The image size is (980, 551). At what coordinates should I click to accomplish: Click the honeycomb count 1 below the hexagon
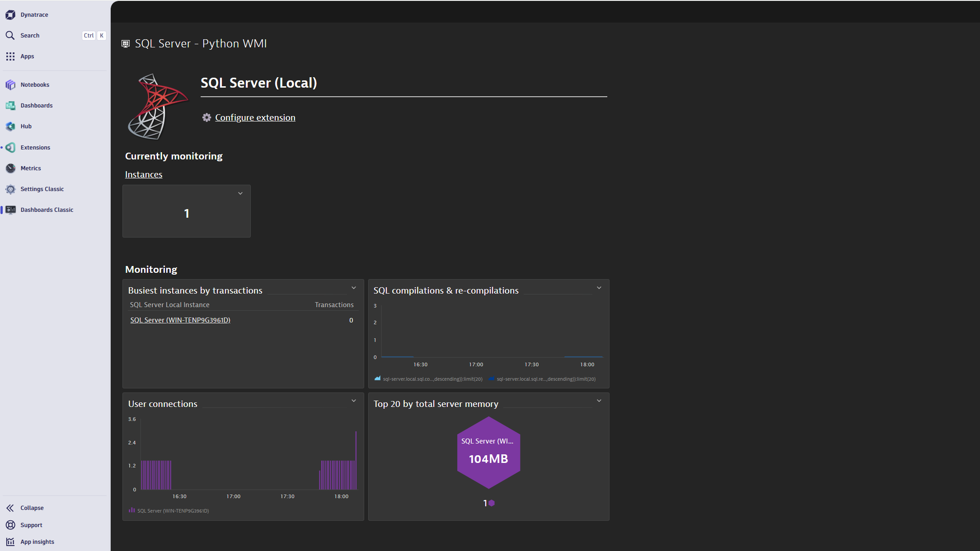coord(485,503)
